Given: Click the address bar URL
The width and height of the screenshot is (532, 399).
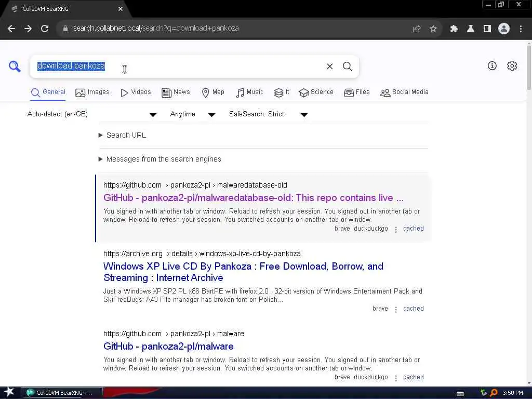Looking at the screenshot, I should pyautogui.click(x=156, y=28).
